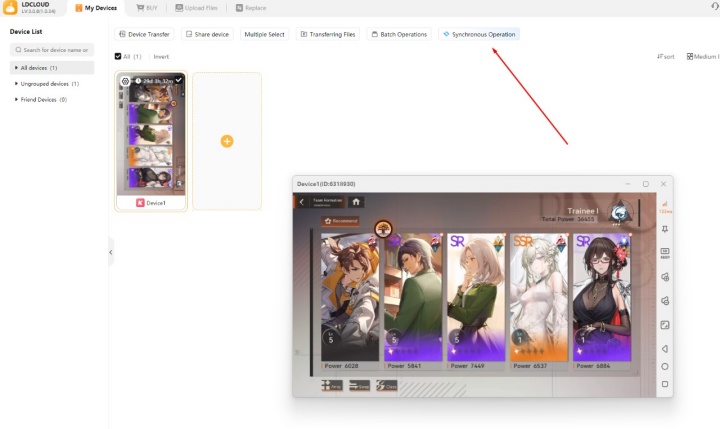Click the Trainee I rank emblem
Screen dimensions: 720x429
point(619,213)
